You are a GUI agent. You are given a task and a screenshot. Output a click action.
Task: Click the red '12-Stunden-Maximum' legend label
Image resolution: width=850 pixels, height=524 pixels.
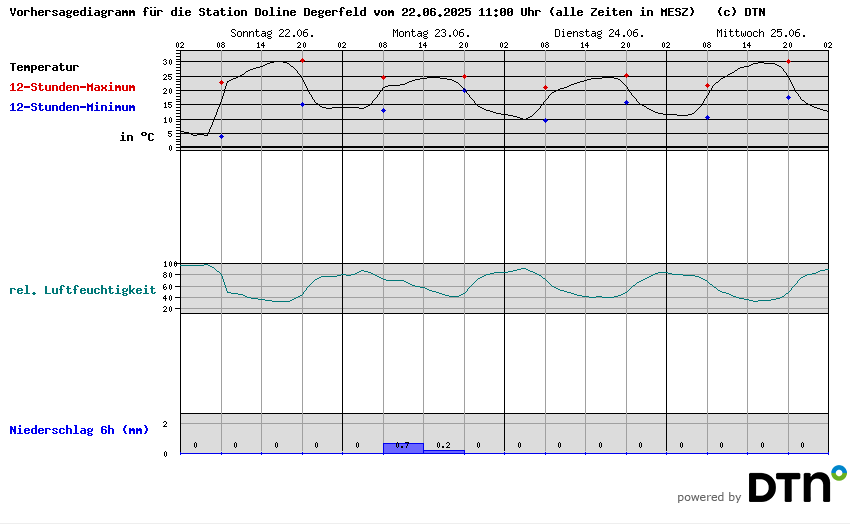coord(72,87)
